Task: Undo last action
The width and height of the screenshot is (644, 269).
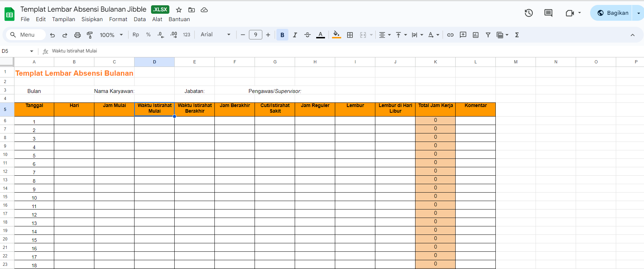Action: click(x=52, y=35)
